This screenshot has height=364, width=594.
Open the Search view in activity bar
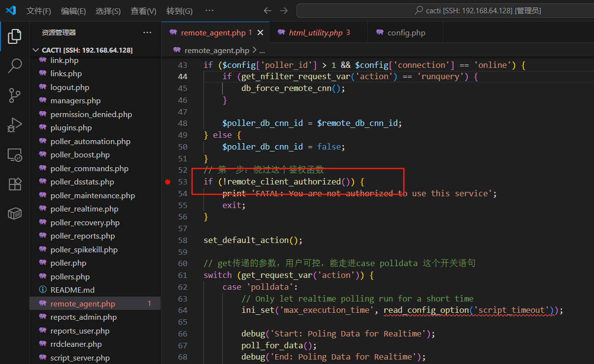[x=15, y=65]
